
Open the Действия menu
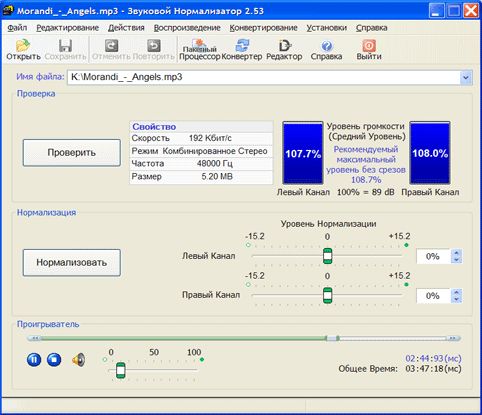click(126, 28)
